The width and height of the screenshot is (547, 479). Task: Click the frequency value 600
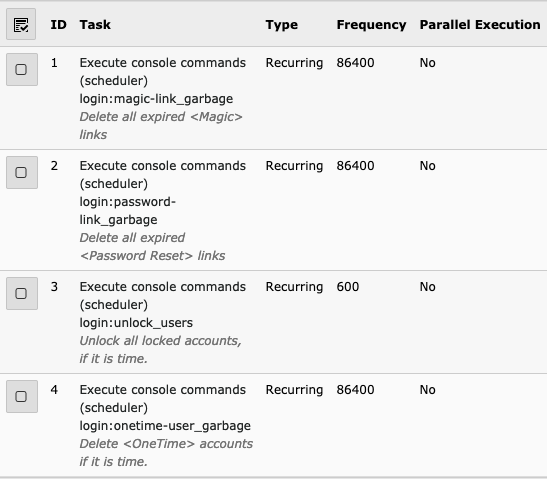pos(347,287)
